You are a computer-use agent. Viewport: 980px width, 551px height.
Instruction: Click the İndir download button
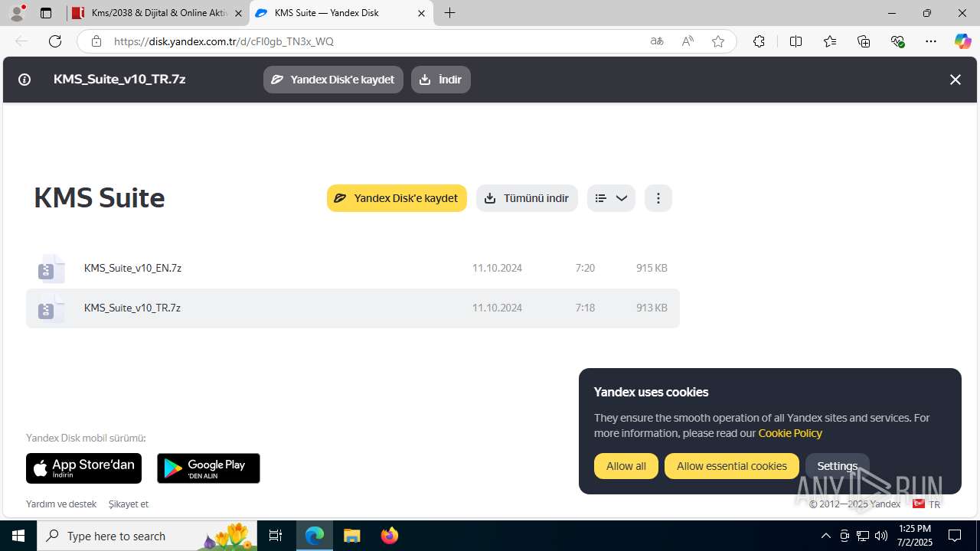point(441,80)
